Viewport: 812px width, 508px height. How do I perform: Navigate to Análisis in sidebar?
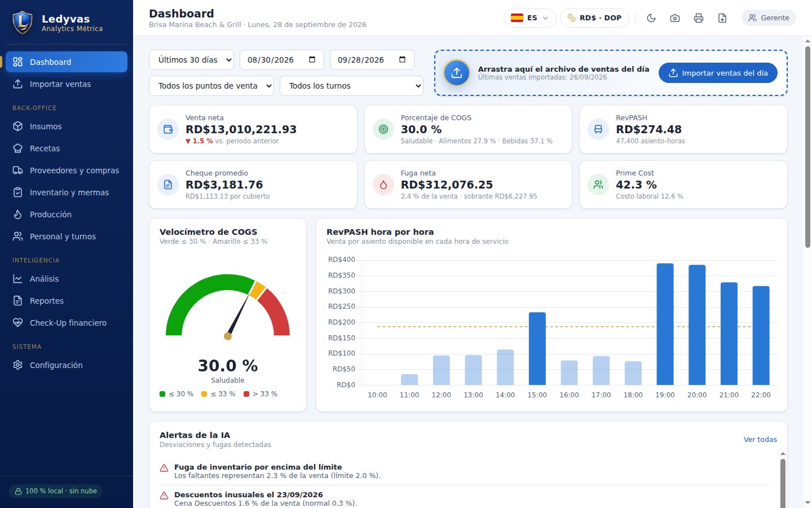(67, 279)
